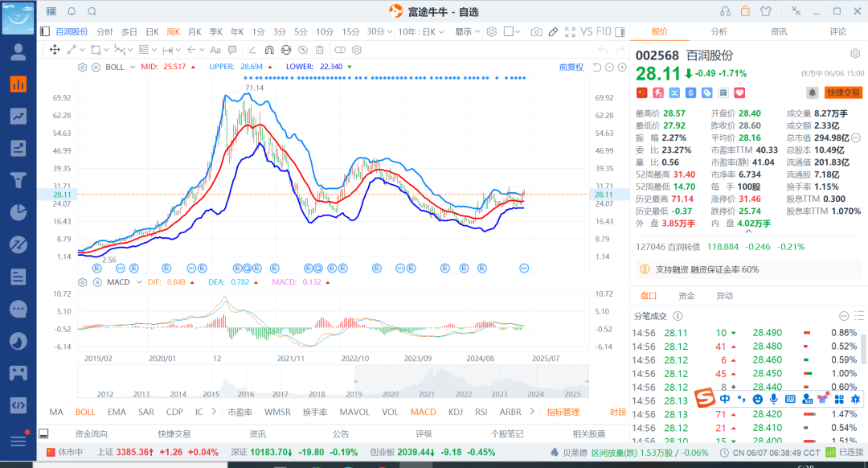Click the 前复权 adjustment option

coord(571,67)
